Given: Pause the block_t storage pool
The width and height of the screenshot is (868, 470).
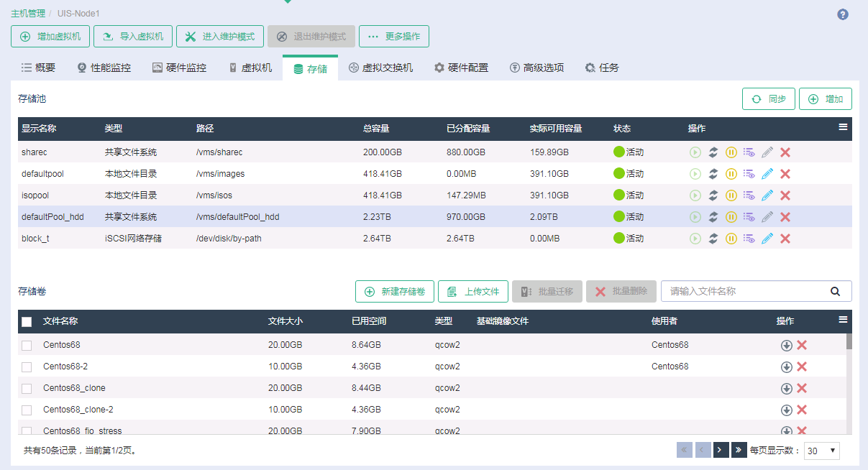Looking at the screenshot, I should coord(731,239).
